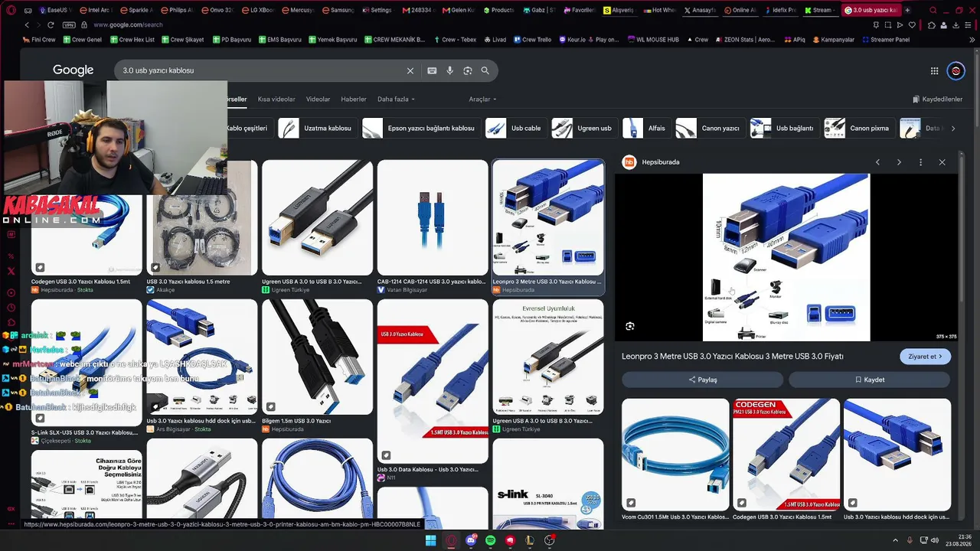Focus the Google search input field
Image resolution: width=980 pixels, height=551 pixels.
tap(260, 70)
